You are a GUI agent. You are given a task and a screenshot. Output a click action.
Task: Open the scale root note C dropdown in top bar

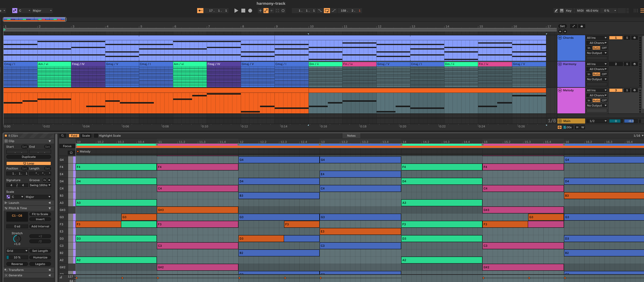(24, 11)
